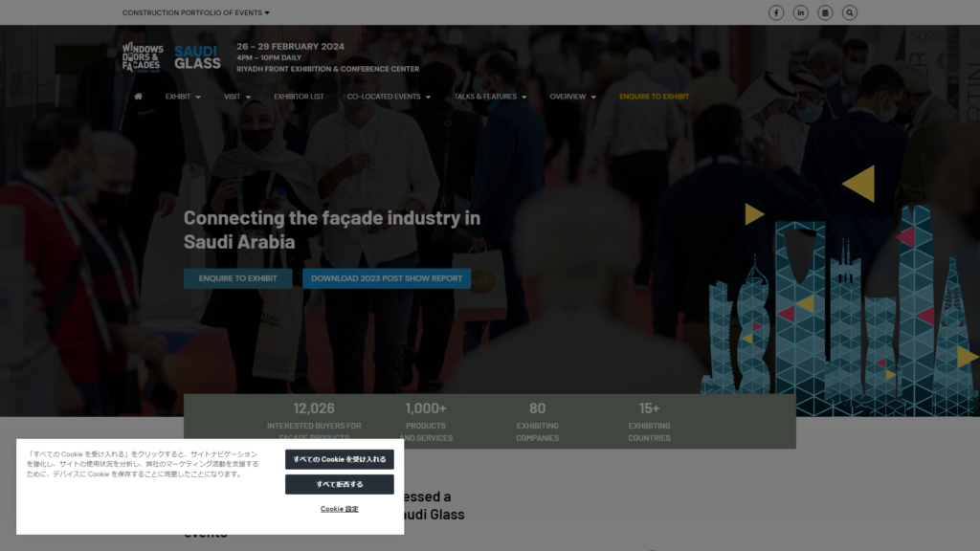Click the Windows Doors & Facades logo
The image size is (980, 551).
click(143, 56)
